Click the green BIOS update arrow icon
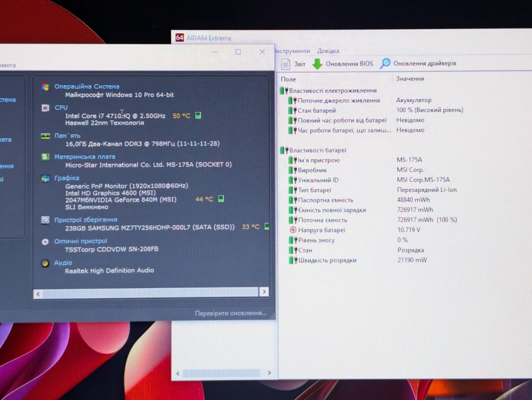Viewport: 532px width, 400px height. 317,64
